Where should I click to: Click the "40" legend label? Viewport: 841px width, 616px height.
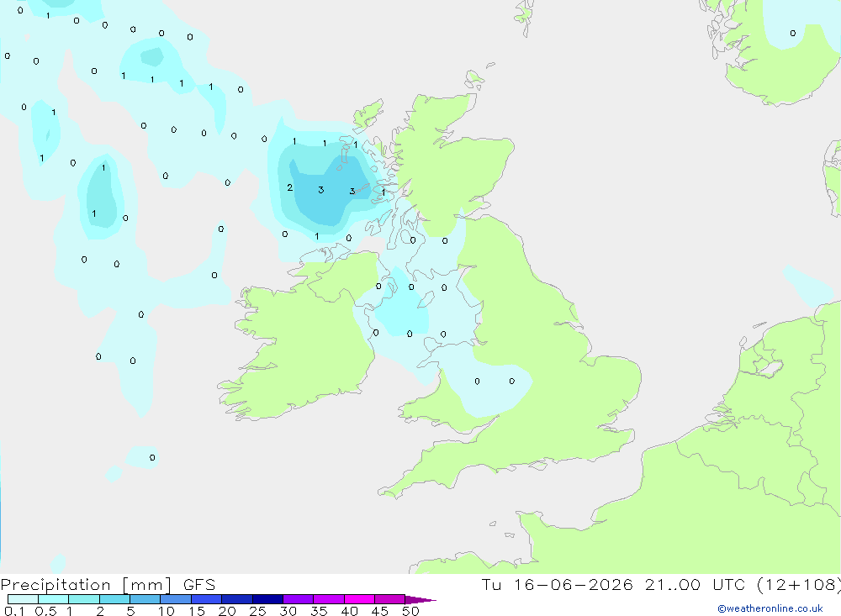[349, 611]
